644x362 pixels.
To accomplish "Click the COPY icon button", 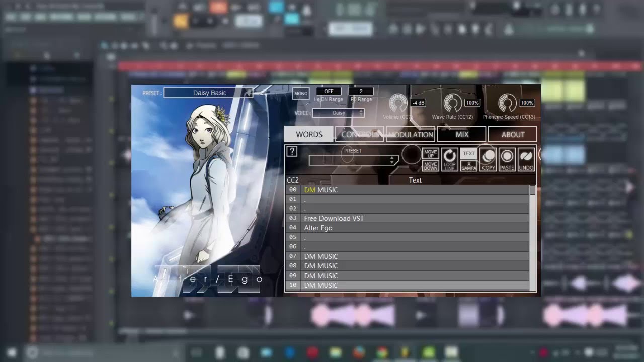I will click(488, 159).
